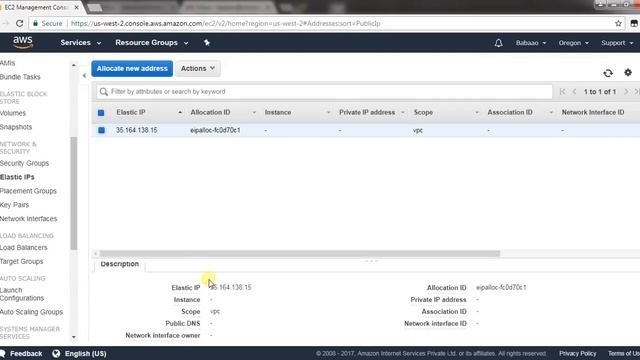The image size is (640, 360).
Task: Open Security Groups in sidebar
Action: pyautogui.click(x=24, y=163)
